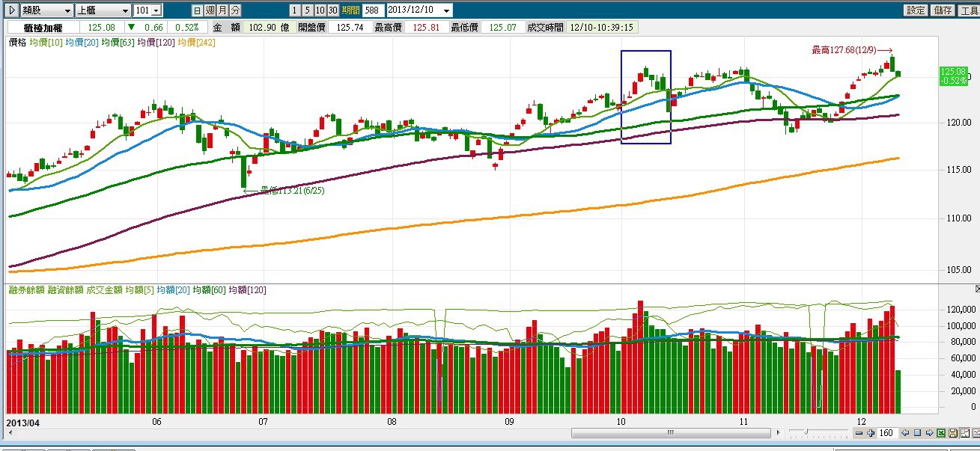Click the 均價[242] moving average legend
This screenshot has width=980, height=451.
point(196,43)
